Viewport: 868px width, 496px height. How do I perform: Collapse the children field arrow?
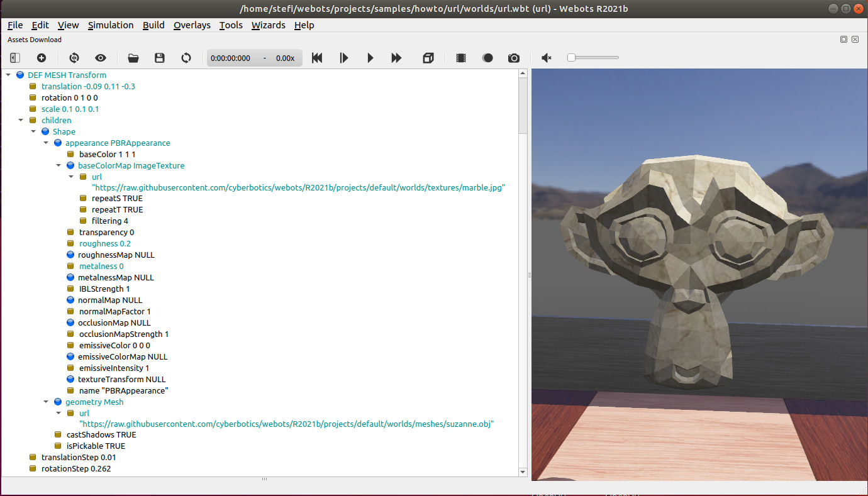point(21,120)
